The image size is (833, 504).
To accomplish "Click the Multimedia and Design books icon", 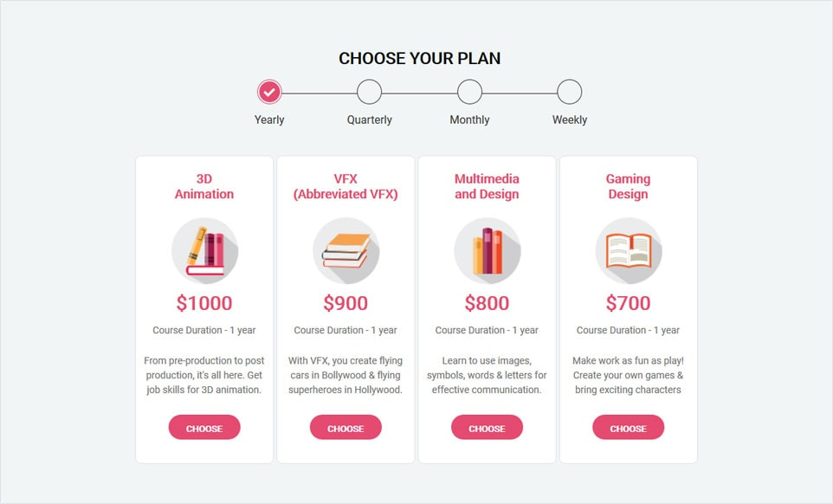I will tap(487, 251).
